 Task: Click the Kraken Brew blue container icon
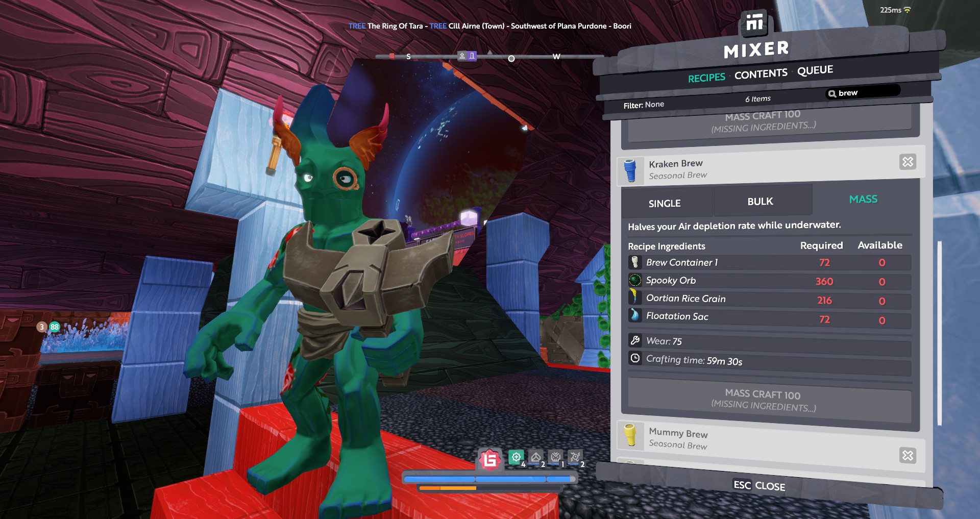click(630, 170)
